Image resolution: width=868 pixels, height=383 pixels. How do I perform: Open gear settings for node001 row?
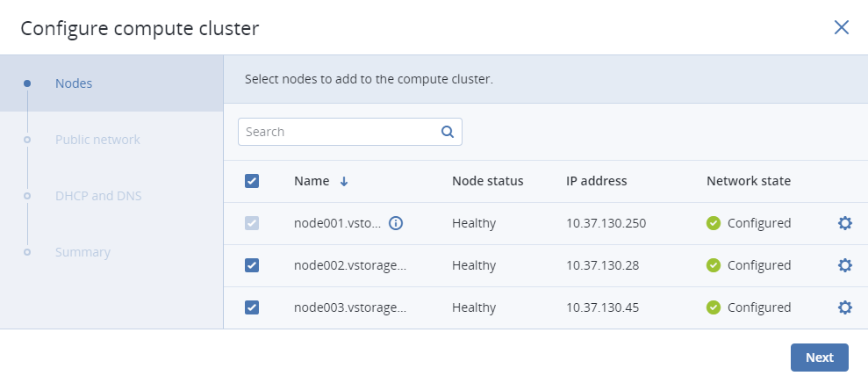coord(845,223)
